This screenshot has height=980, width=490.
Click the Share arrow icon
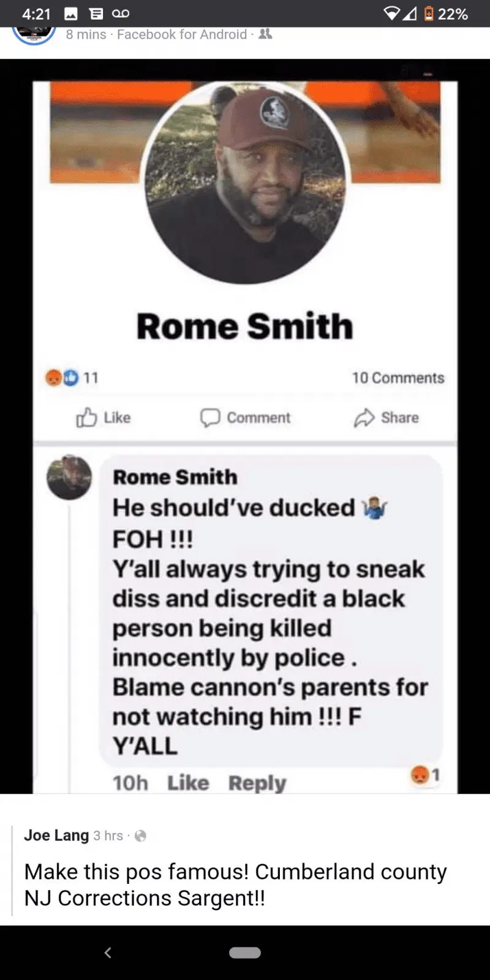click(364, 418)
